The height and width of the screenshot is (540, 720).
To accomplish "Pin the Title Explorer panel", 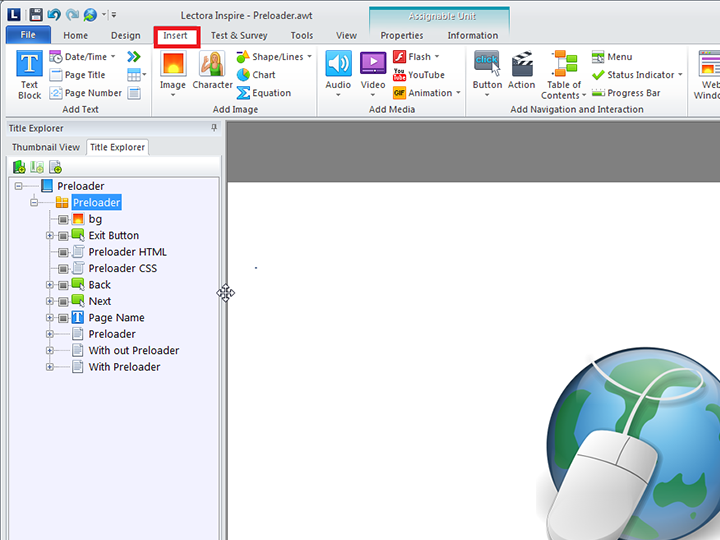I will [214, 128].
